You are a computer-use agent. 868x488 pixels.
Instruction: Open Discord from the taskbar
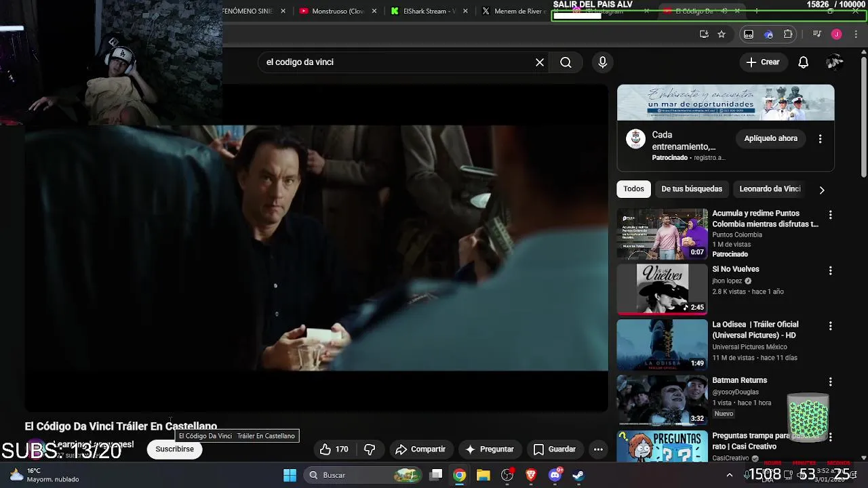coord(555,475)
